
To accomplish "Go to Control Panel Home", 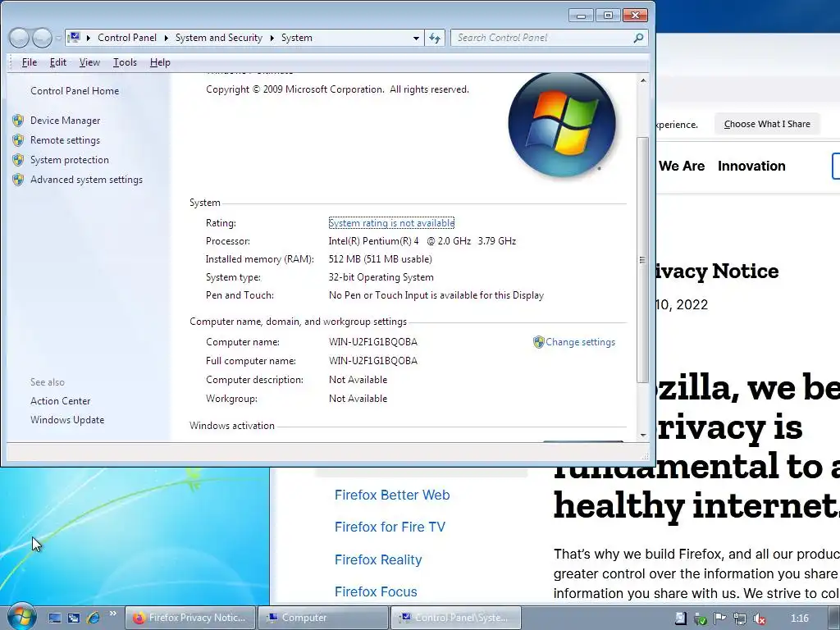I will tap(75, 91).
